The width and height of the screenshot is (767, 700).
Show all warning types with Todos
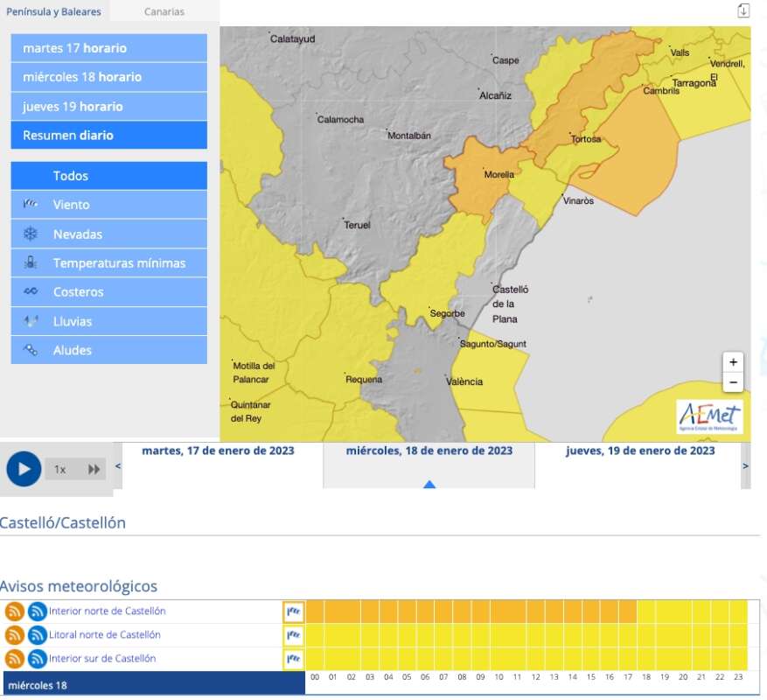(109, 176)
